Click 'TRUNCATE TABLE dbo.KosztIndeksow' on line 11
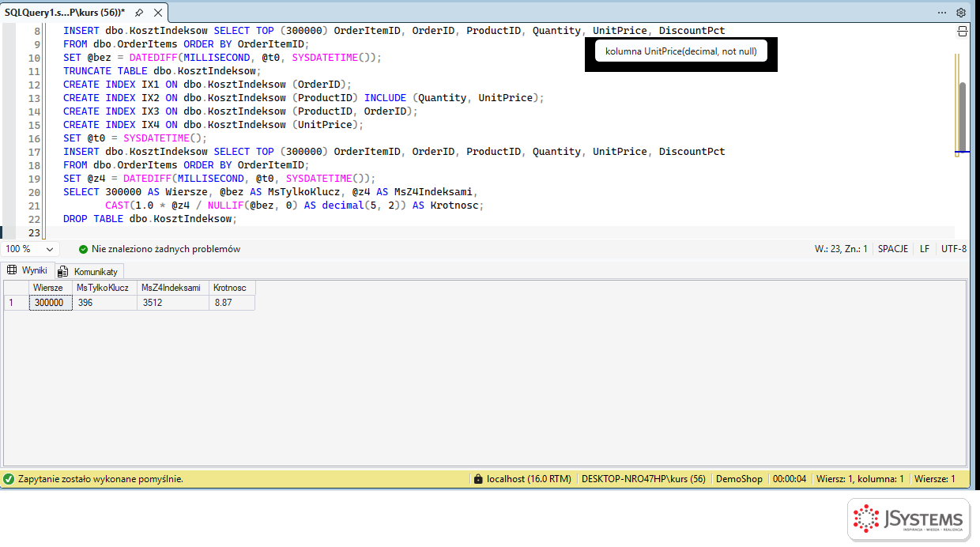The width and height of the screenshot is (980, 547). (162, 71)
